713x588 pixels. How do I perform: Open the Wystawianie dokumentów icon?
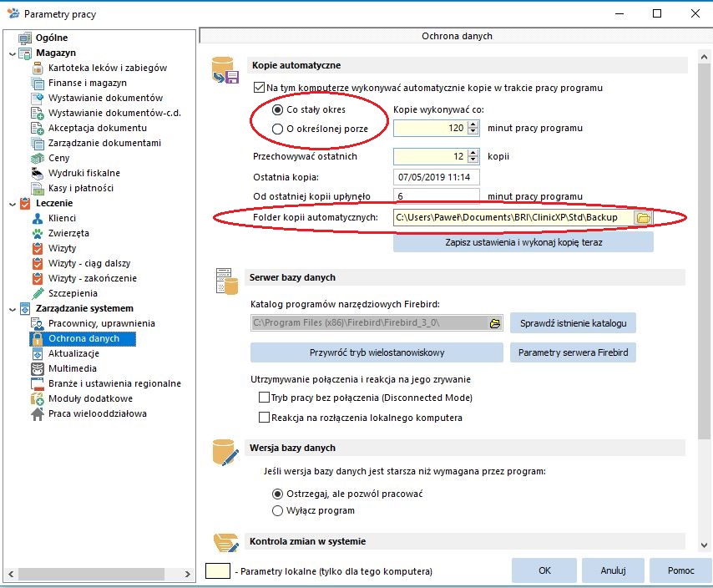tap(38, 99)
